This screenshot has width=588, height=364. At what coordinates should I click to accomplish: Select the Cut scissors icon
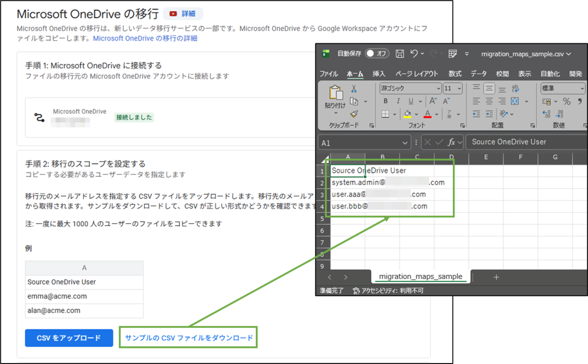pos(354,89)
